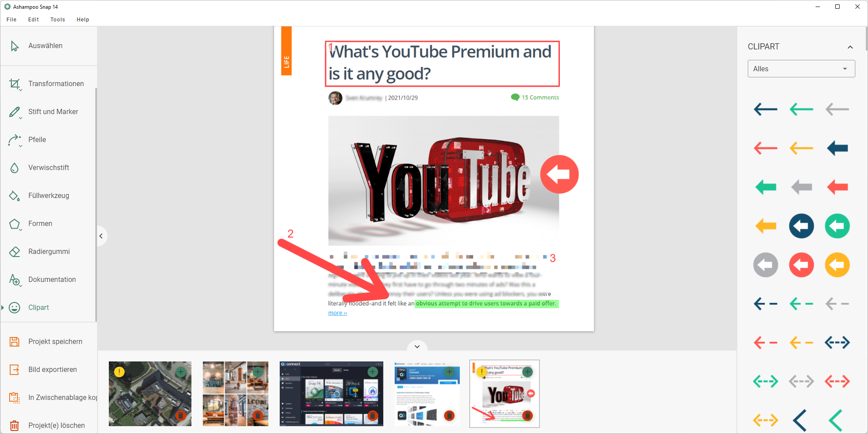The width and height of the screenshot is (868, 434).
Task: Insert the teal dashed left arrow clipart
Action: tap(802, 303)
